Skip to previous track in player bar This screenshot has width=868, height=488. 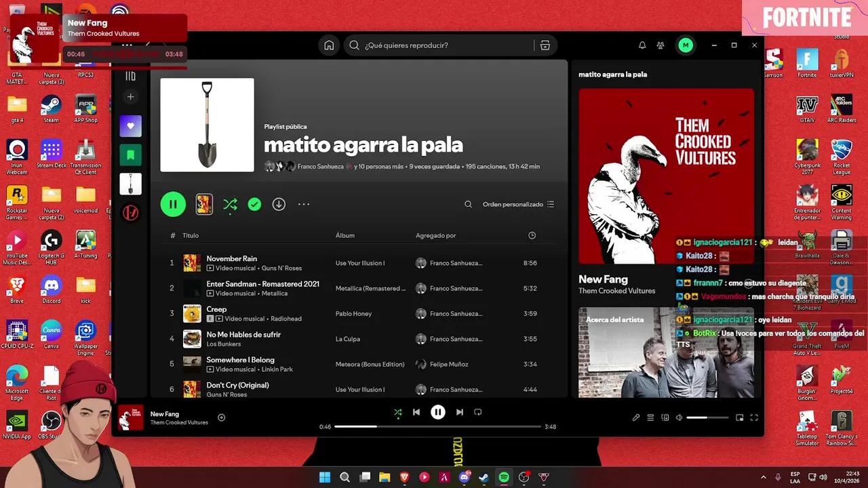[x=416, y=412]
